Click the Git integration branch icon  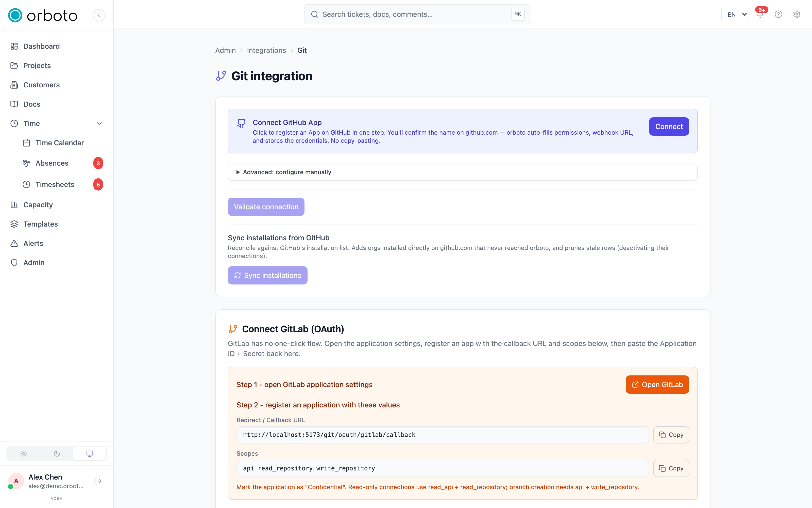coord(221,76)
